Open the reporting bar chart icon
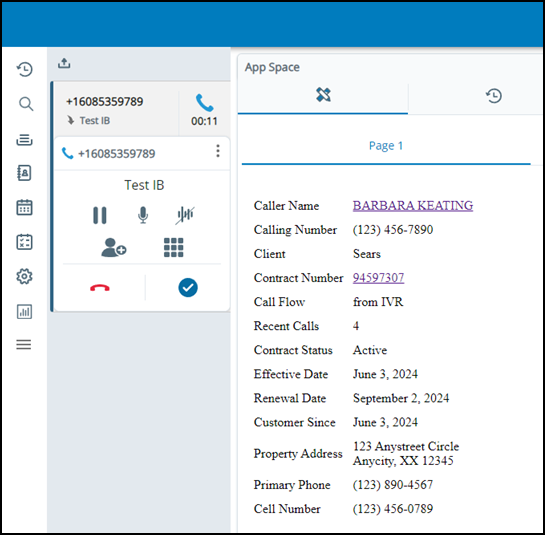The height and width of the screenshot is (535, 545). click(24, 311)
